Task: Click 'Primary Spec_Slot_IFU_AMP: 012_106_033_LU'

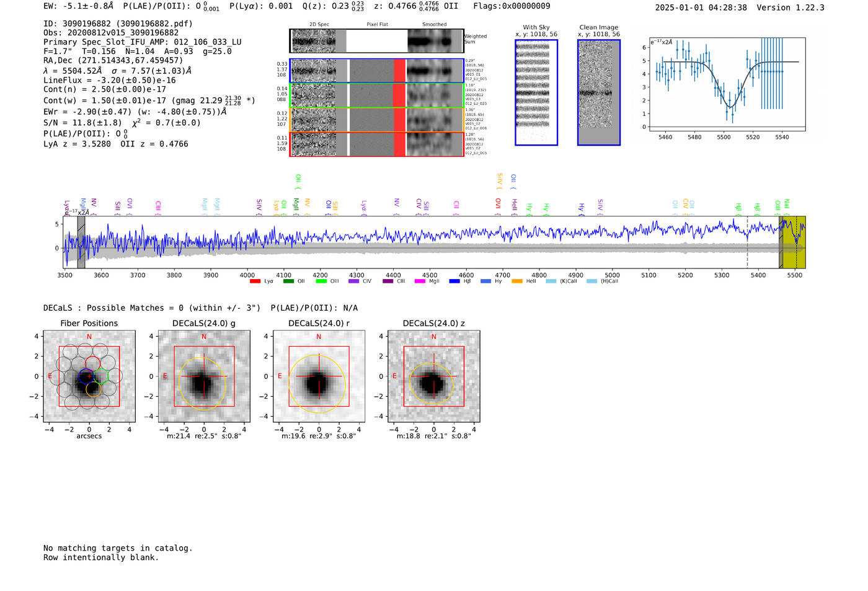Action: point(143,42)
